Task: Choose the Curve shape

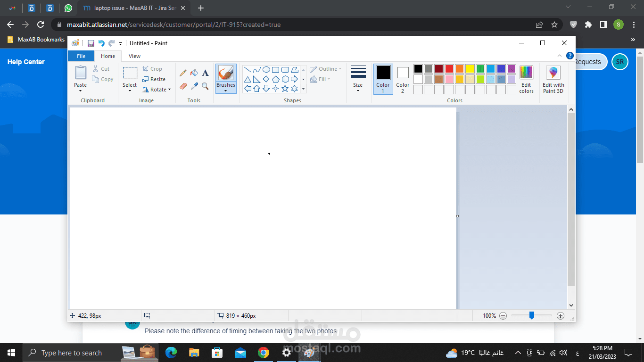Action: pyautogui.click(x=257, y=69)
